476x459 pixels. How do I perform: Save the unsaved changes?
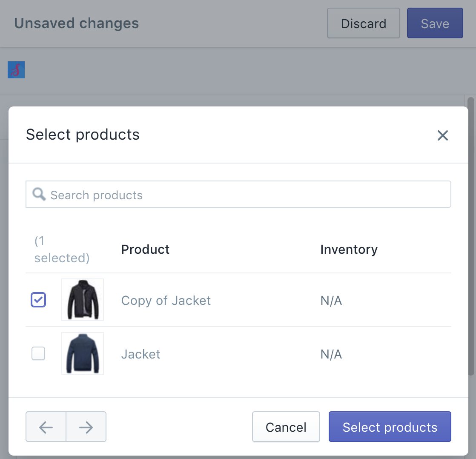point(435,23)
